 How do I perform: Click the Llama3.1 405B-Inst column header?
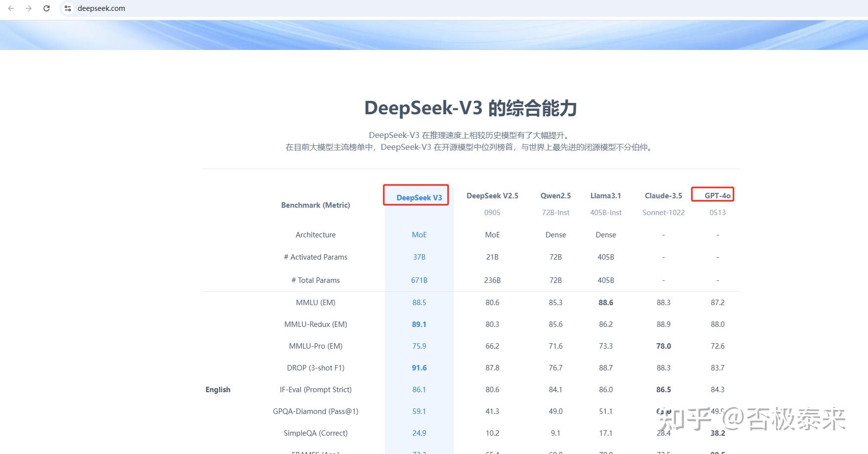pyautogui.click(x=605, y=195)
